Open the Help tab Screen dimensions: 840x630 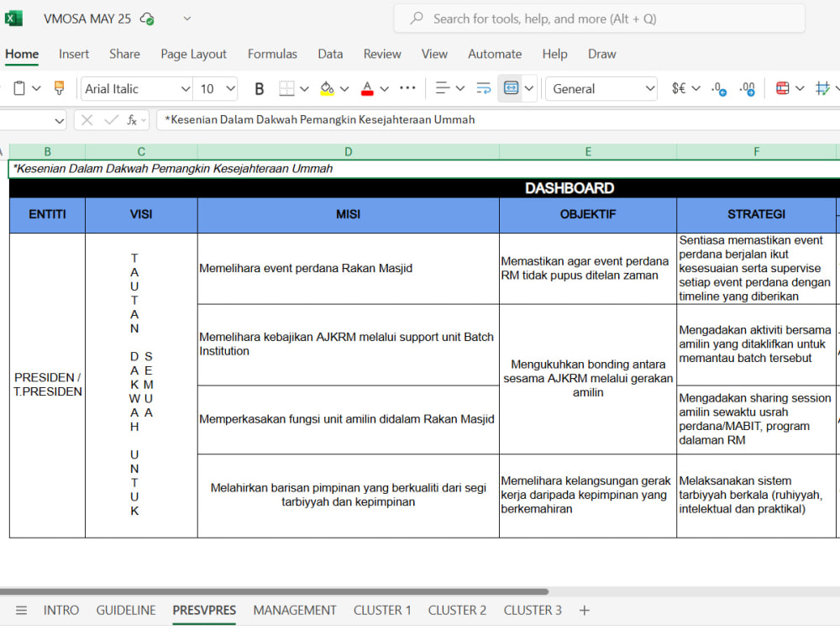point(554,54)
